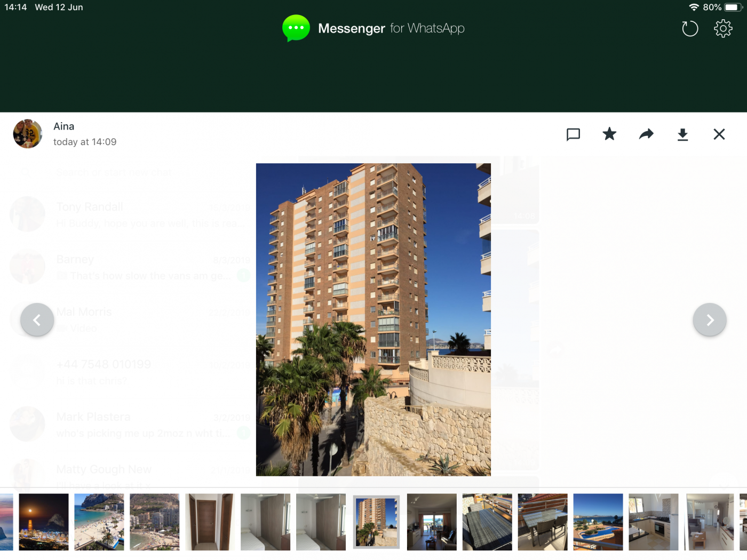
Task: Select the night moon cityscape thumbnail
Action: [x=44, y=522]
